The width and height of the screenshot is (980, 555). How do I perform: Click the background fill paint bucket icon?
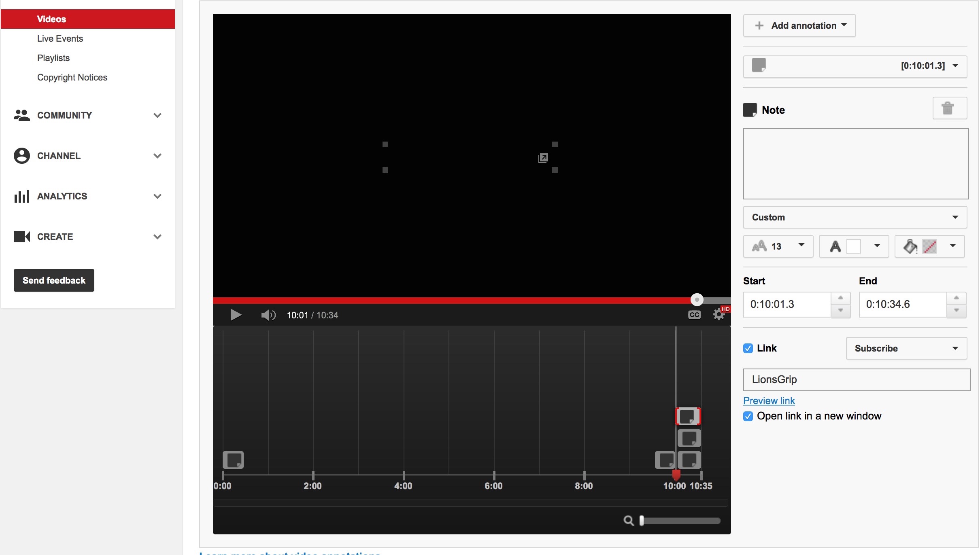coord(910,246)
